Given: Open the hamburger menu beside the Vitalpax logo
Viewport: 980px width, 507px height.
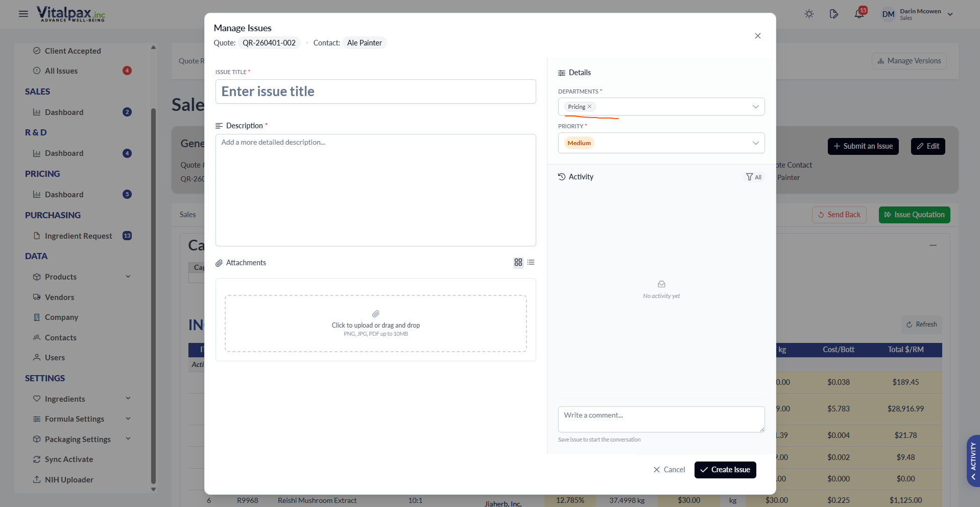Looking at the screenshot, I should point(23,14).
